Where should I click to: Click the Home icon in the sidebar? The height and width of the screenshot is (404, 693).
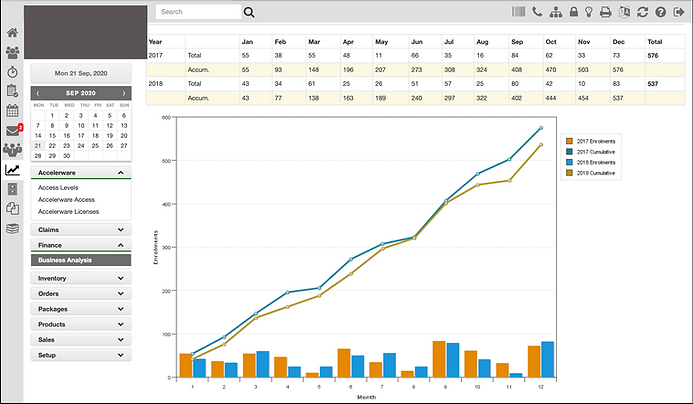pyautogui.click(x=12, y=33)
